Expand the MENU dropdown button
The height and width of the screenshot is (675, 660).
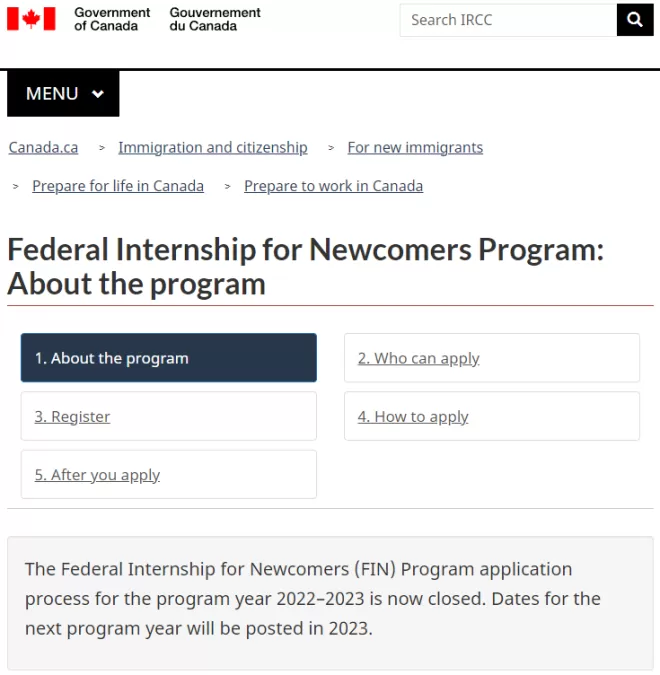(63, 93)
